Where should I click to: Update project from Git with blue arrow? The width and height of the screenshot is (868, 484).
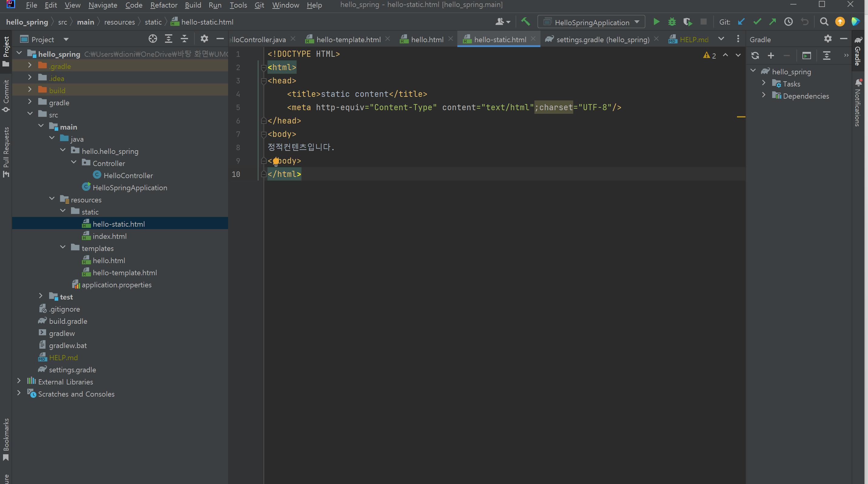pos(741,22)
